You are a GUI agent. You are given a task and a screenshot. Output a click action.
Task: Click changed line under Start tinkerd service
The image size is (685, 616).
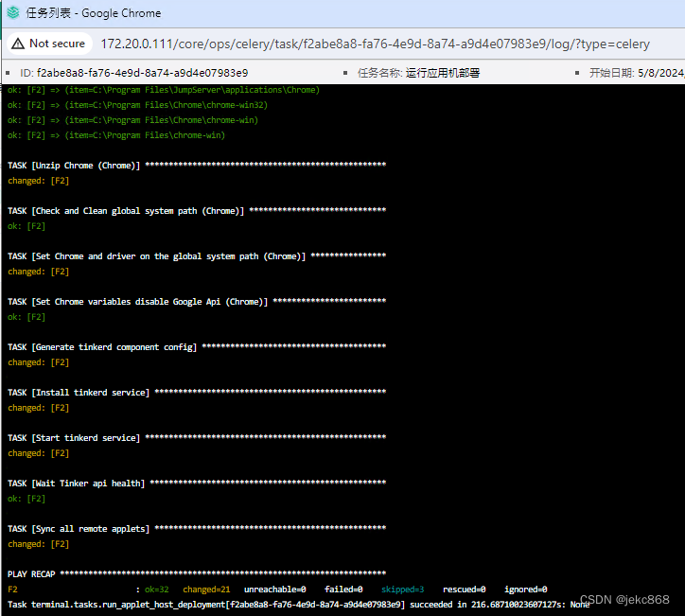(39, 453)
